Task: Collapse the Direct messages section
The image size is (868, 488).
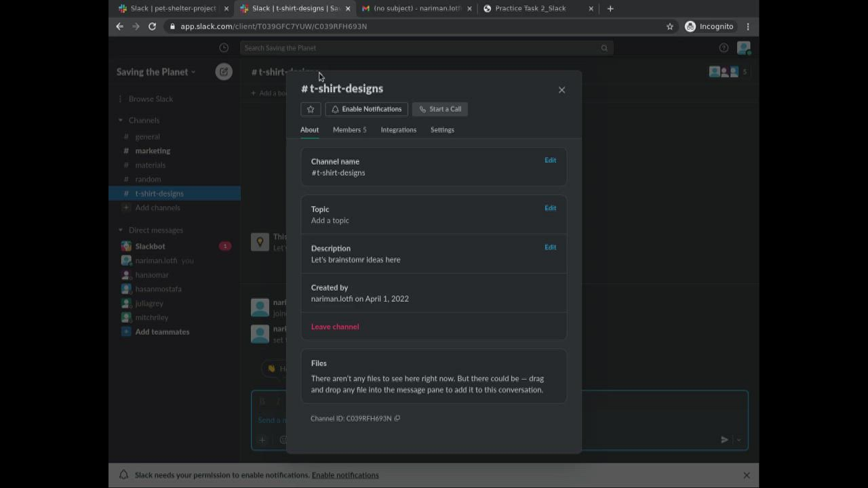Action: [x=121, y=230]
